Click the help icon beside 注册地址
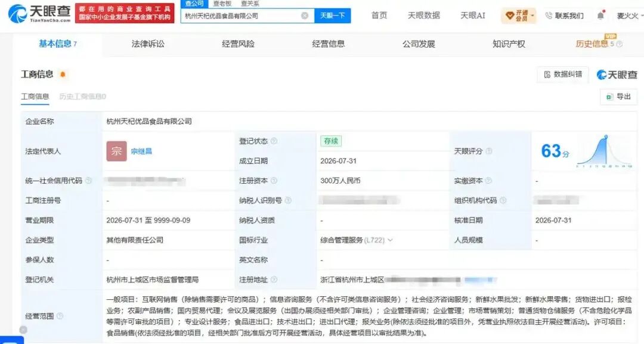The width and height of the screenshot is (644, 344). [274, 280]
